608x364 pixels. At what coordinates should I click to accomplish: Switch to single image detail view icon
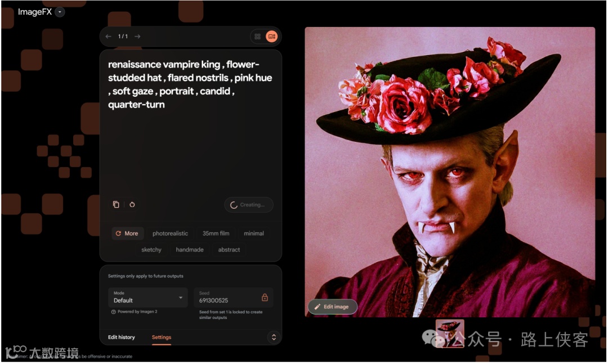271,37
